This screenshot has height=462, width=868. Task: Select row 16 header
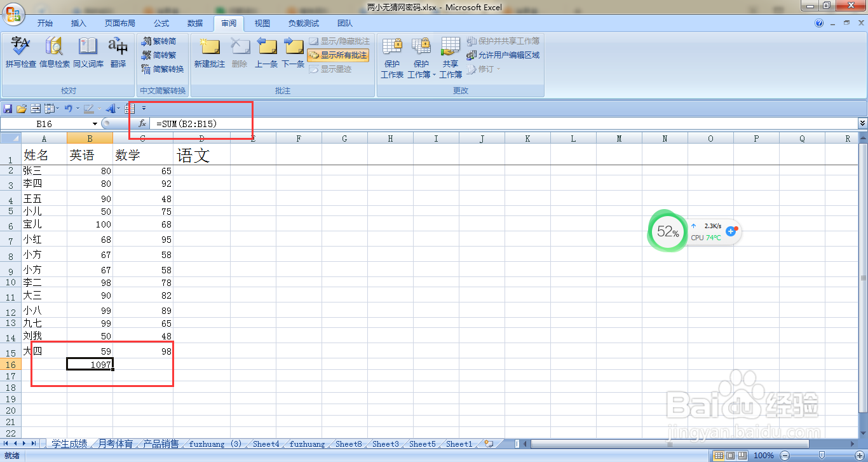coord(10,365)
